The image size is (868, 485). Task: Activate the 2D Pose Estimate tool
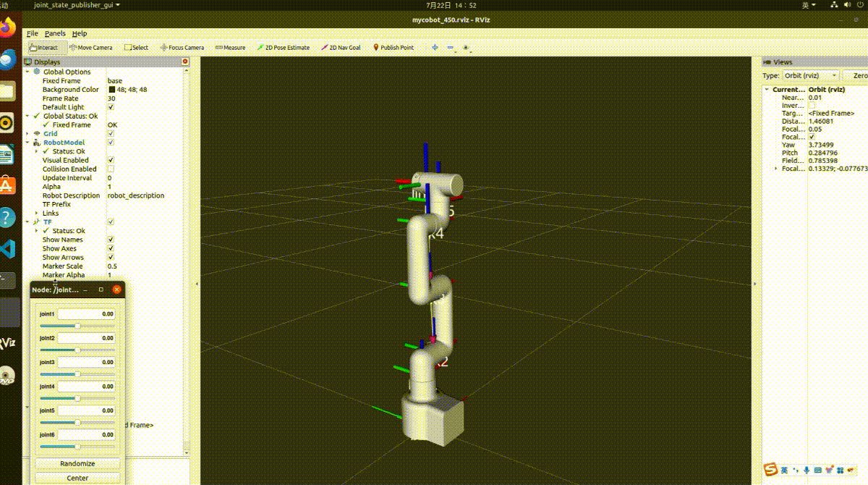pyautogui.click(x=282, y=47)
